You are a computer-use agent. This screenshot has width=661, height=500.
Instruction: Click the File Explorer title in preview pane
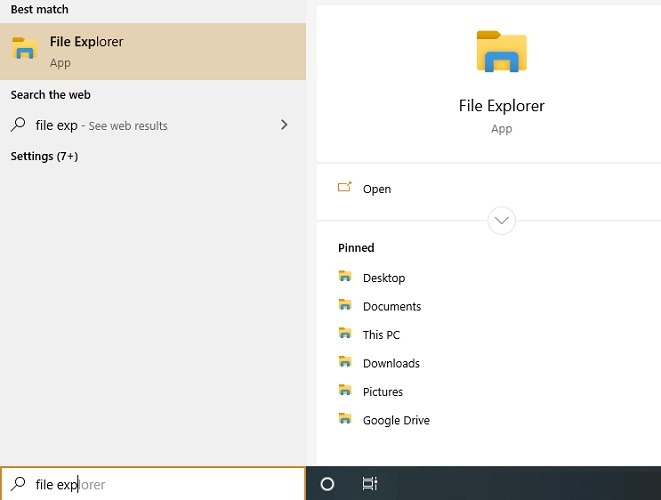[501, 106]
